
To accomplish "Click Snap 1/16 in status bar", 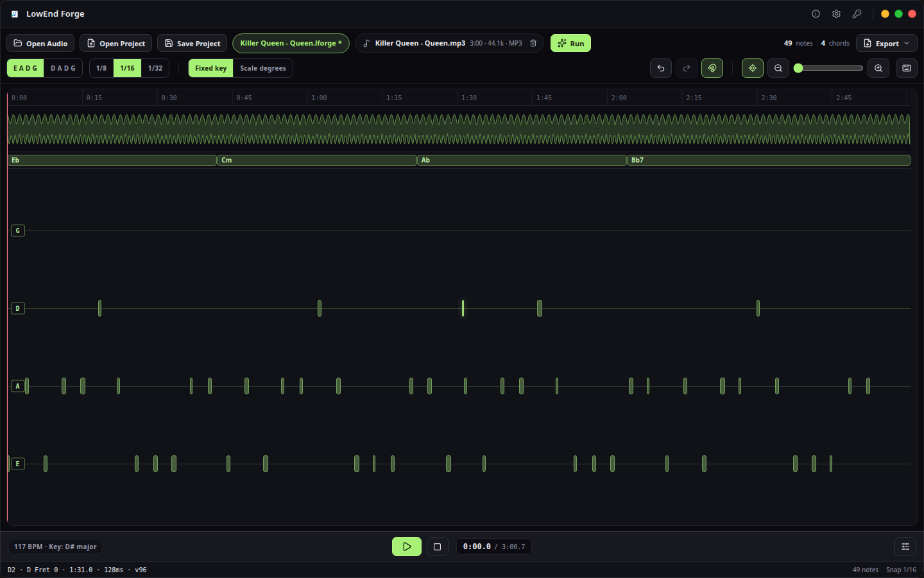I will 901,570.
